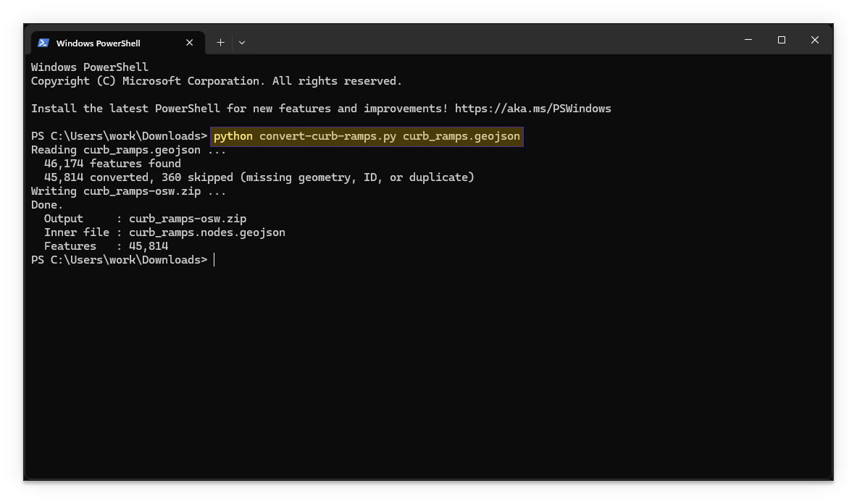Place cursor at the active PowerShell prompt
The height and width of the screenshot is (504, 857).
[x=214, y=259]
